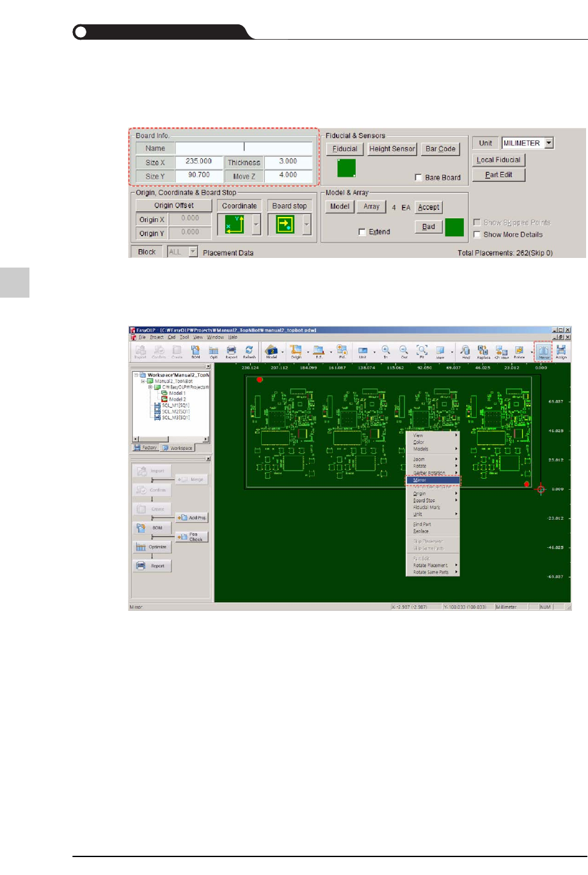Click the Assign toolbar icon
588x875 pixels.
(561, 351)
